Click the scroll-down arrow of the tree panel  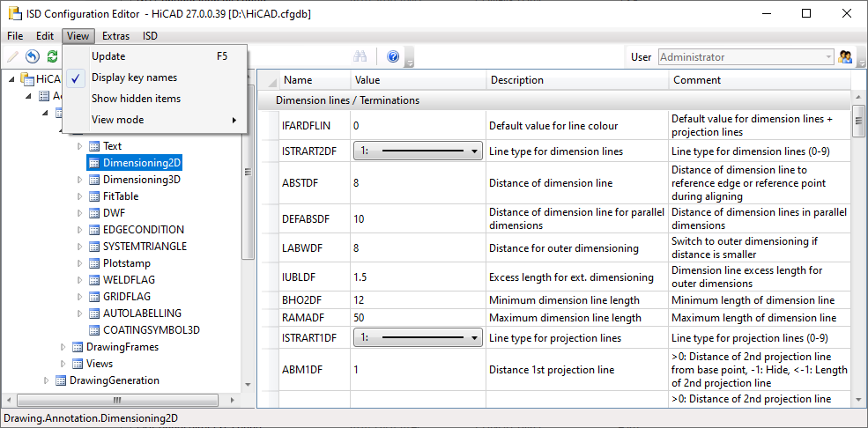pyautogui.click(x=248, y=385)
